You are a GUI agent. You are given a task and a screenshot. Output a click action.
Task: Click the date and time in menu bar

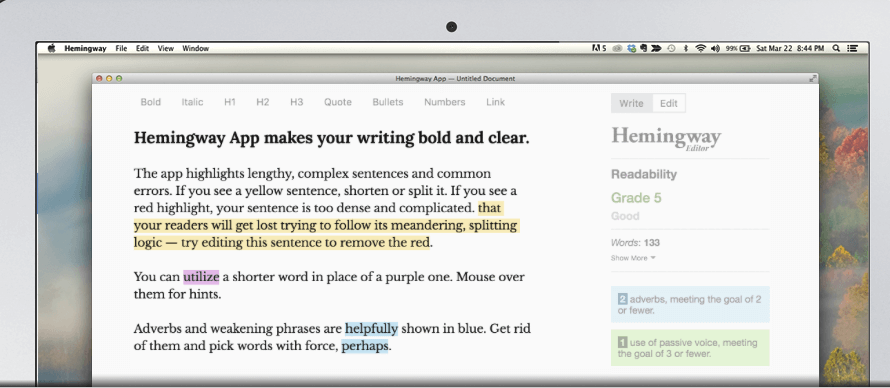[790, 49]
